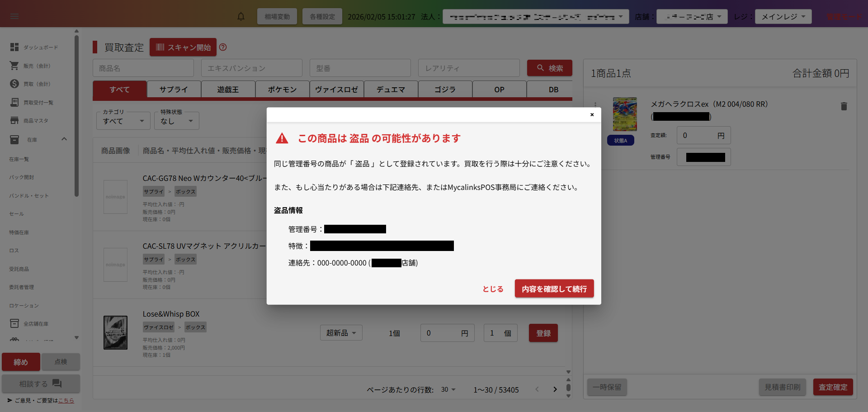Switch to the 遊戯王 tab
Viewport: 868px width, 412px height.
pos(228,90)
